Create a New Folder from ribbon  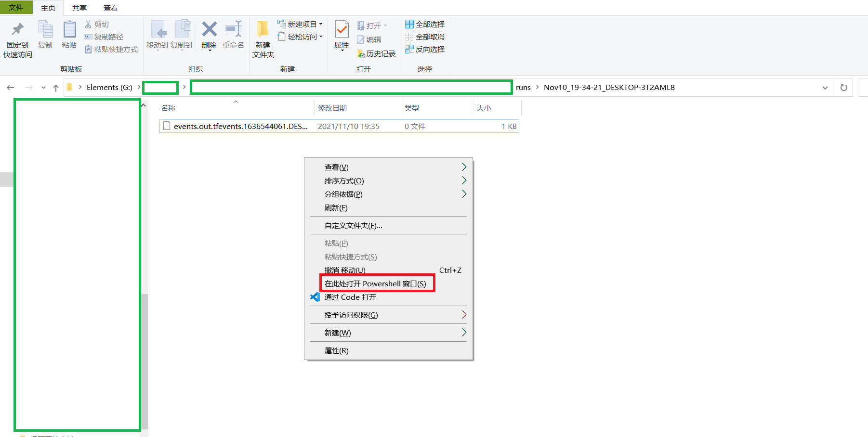(263, 40)
